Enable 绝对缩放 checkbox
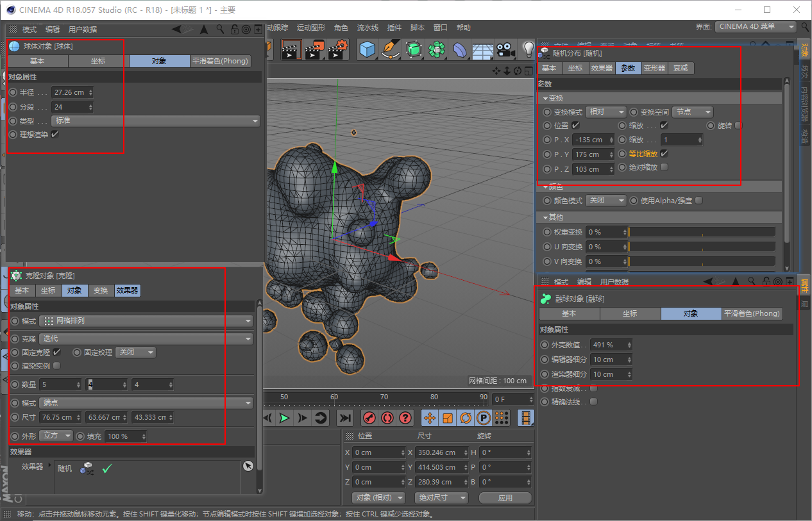 [x=664, y=167]
